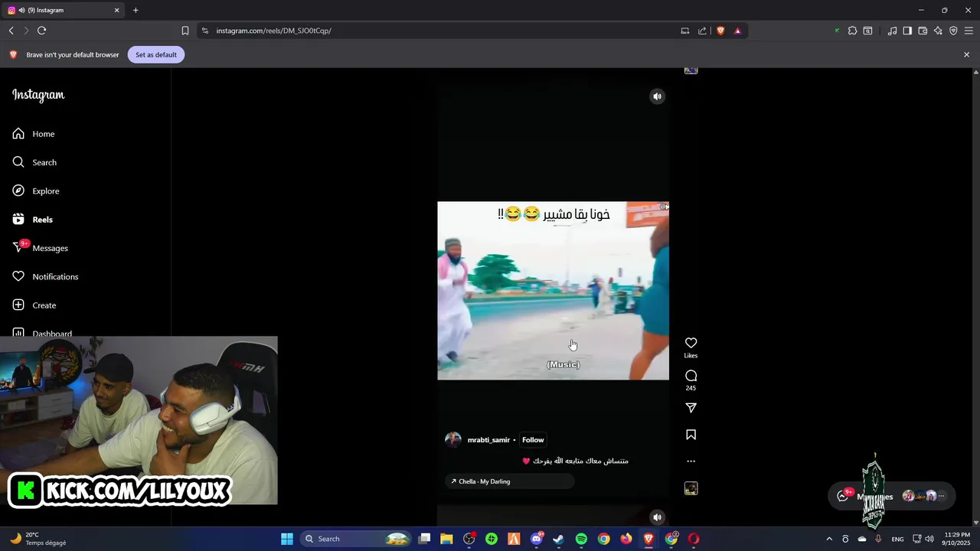Open the Extensions puzzle icon

point(852,31)
